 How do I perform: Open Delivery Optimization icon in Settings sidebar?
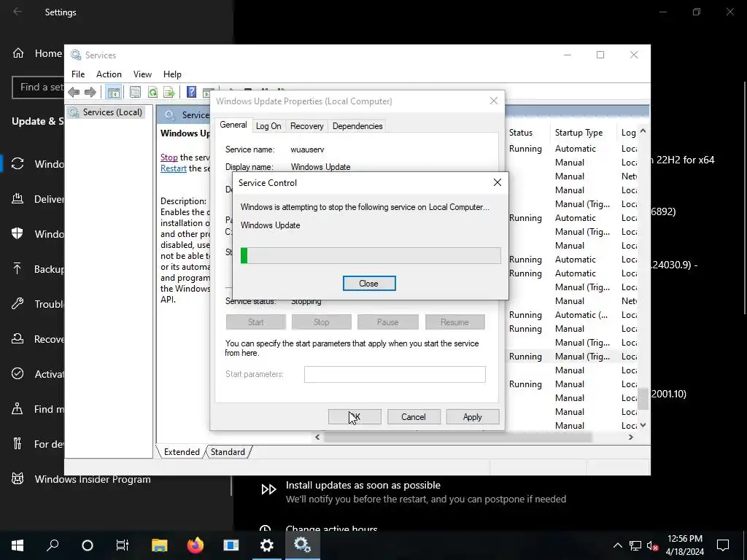18,198
